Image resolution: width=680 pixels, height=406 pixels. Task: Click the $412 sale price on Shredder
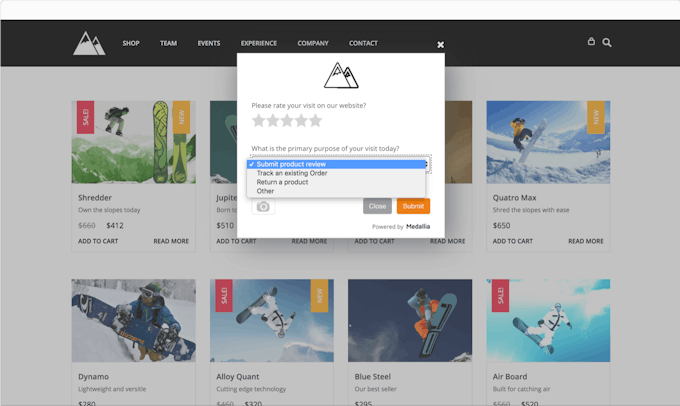tap(115, 226)
